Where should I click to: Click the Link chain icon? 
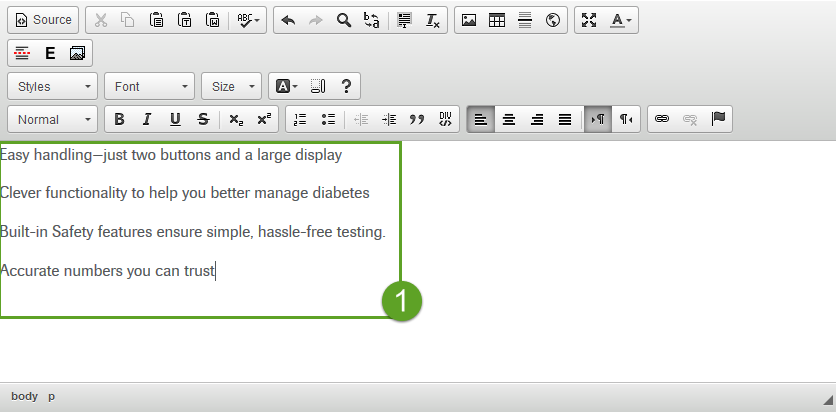click(x=662, y=119)
